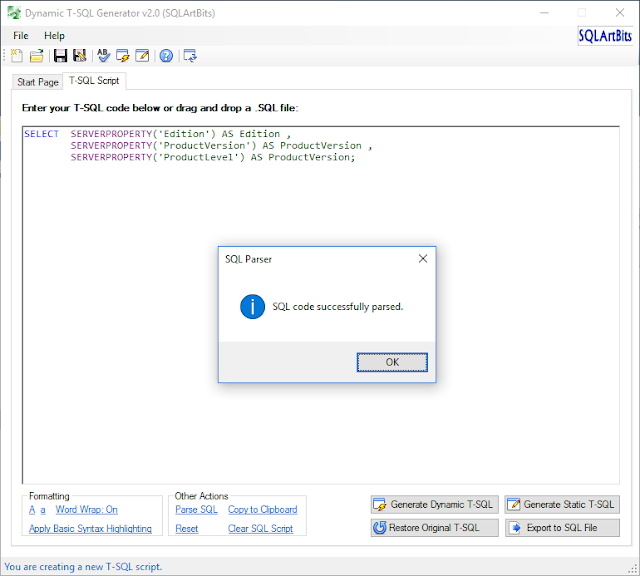Open the Help menu
Image resolution: width=640 pixels, height=576 pixels.
tap(54, 36)
